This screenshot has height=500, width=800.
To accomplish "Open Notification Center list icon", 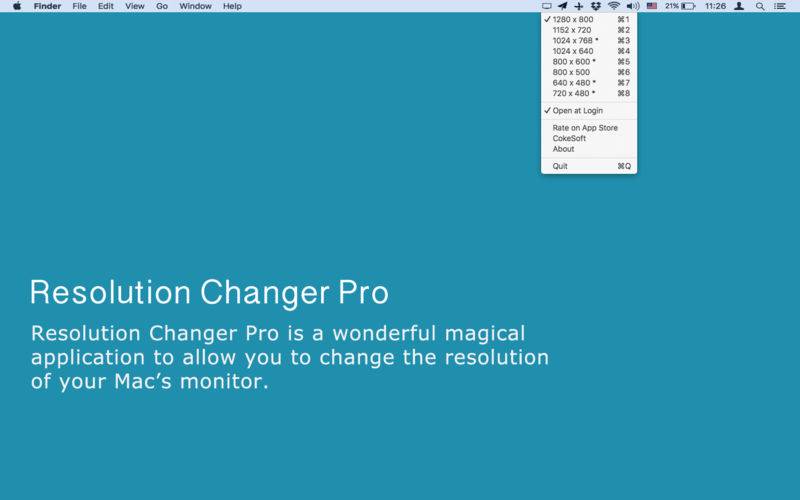I will (x=780, y=6).
